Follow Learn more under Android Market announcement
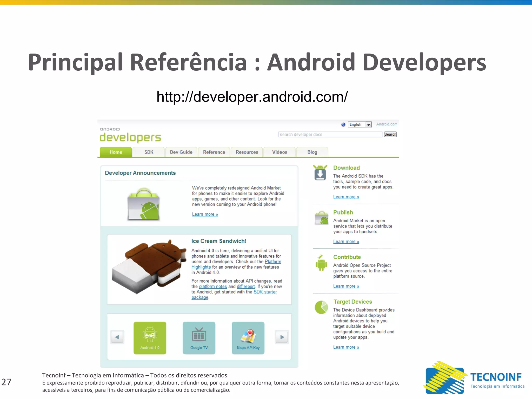532x399 pixels. pos(205,214)
